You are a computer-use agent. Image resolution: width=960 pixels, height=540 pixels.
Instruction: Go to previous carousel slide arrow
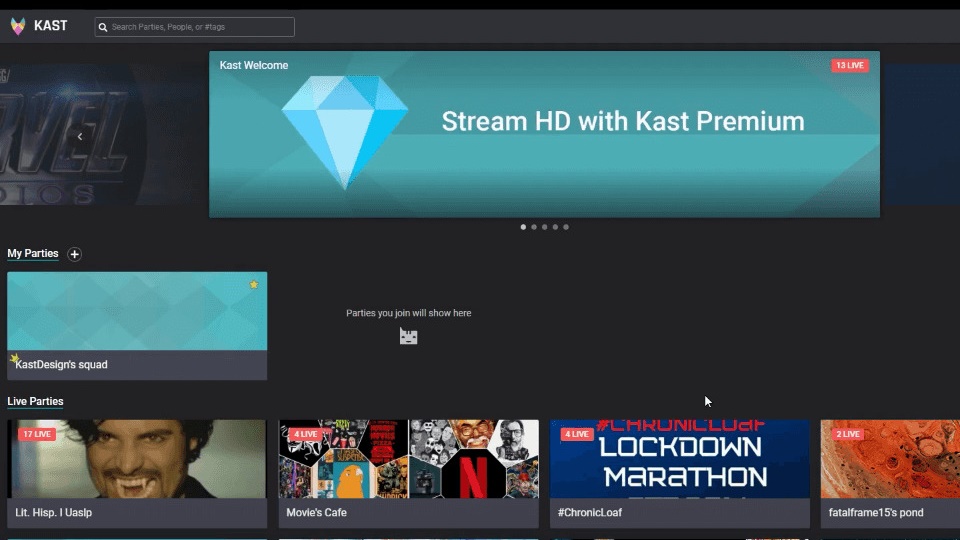pos(80,136)
